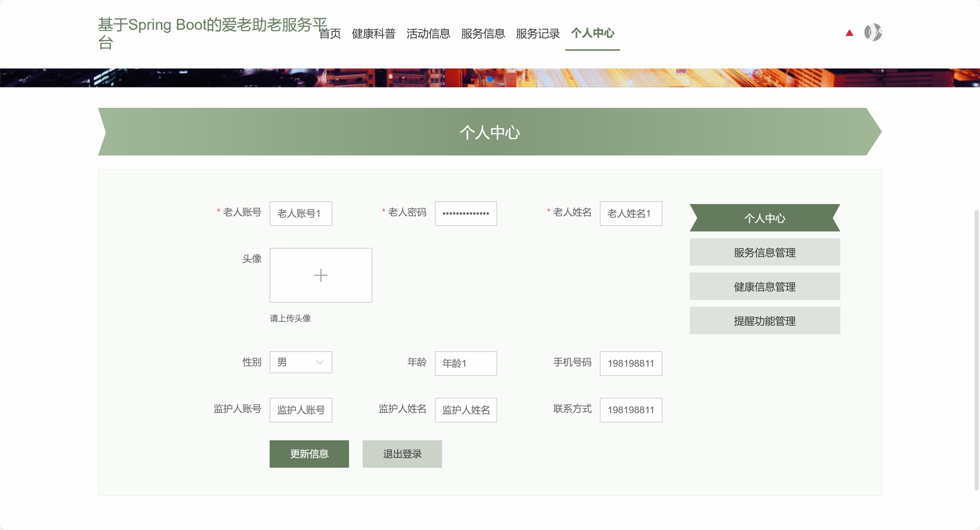Focus the 老人账号 input field
The height and width of the screenshot is (530, 980).
coord(300,213)
